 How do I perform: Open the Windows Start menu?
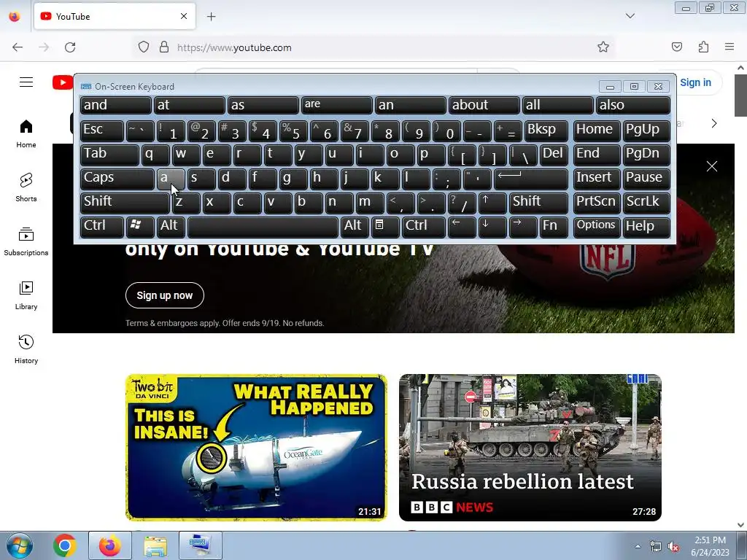coord(20,545)
